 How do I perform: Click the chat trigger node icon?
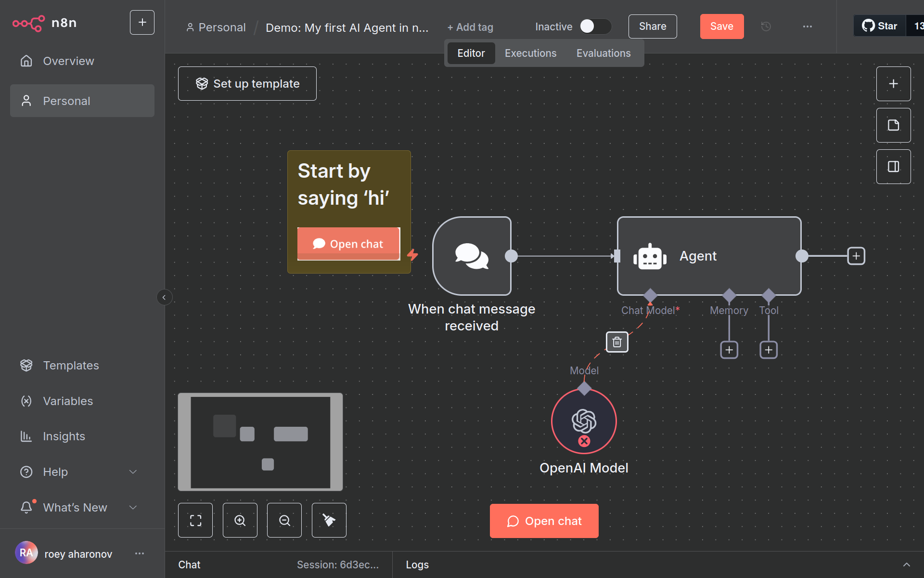(x=472, y=256)
